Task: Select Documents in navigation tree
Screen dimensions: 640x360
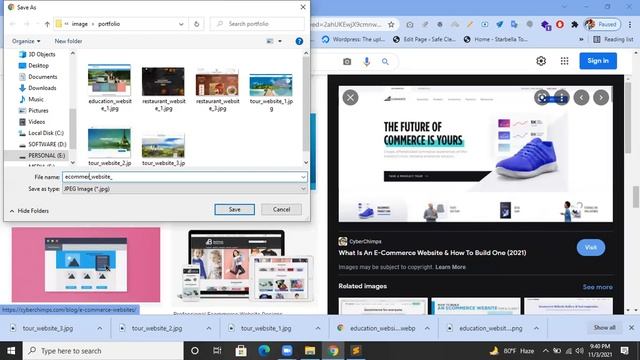Action: [38, 77]
